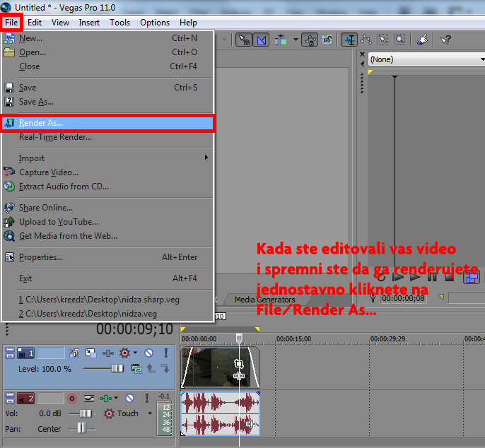Open dropdown arrow next to ripple icon
The height and width of the screenshot is (448, 485).
(x=296, y=40)
